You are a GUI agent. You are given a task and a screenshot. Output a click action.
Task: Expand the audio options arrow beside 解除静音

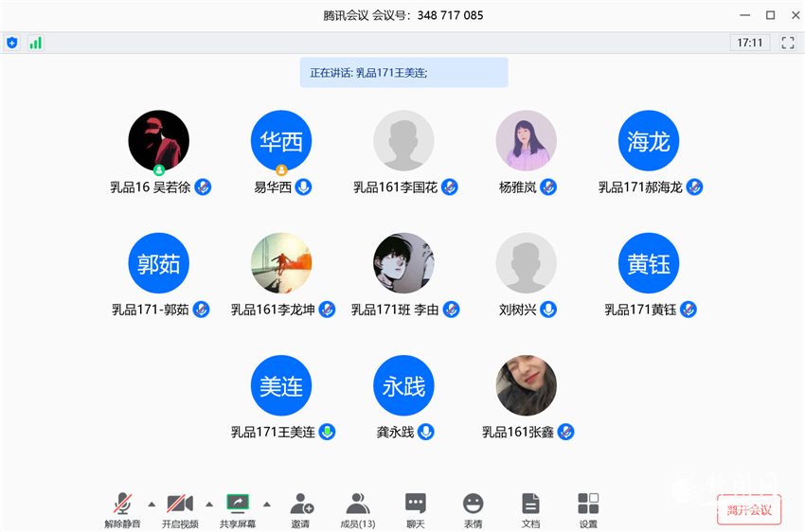pyautogui.click(x=152, y=504)
